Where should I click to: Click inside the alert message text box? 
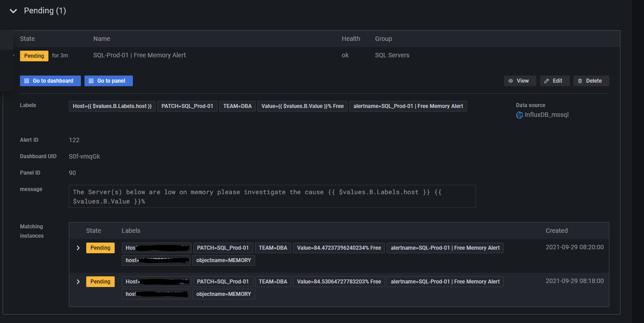click(x=272, y=196)
